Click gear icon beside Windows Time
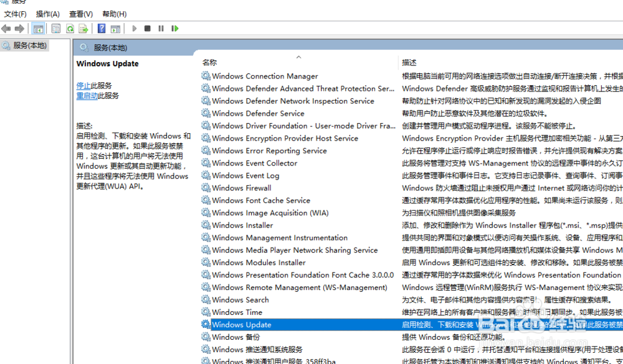The image size is (623, 364). pos(206,312)
